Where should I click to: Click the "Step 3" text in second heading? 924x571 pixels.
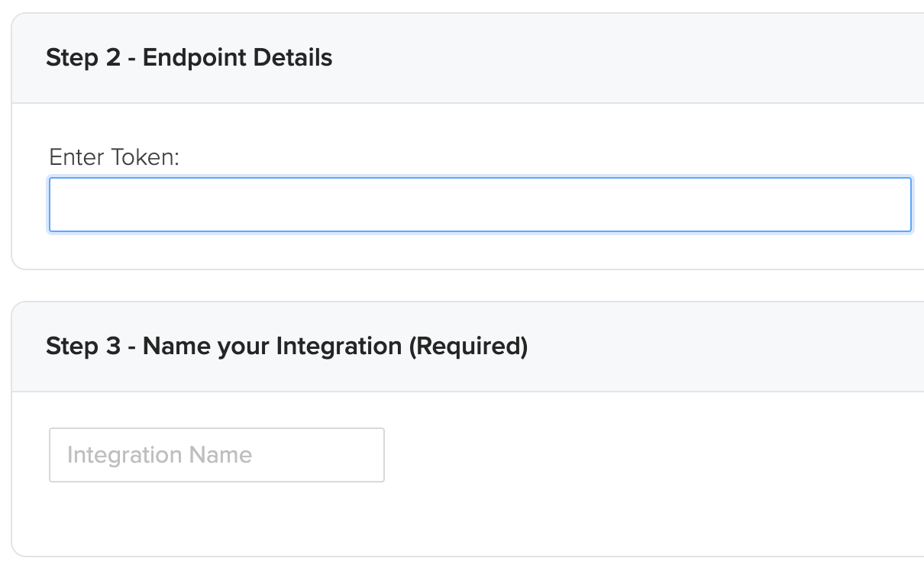point(83,347)
